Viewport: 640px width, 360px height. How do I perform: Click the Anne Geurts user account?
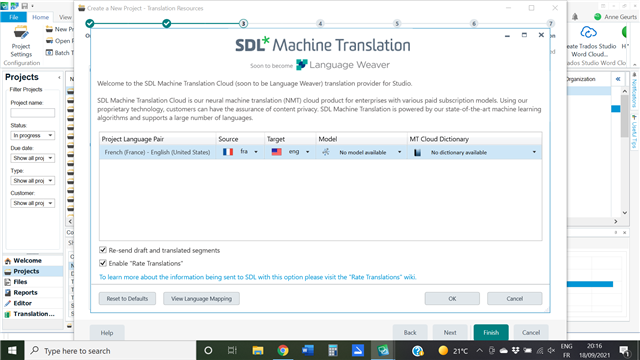616,17
